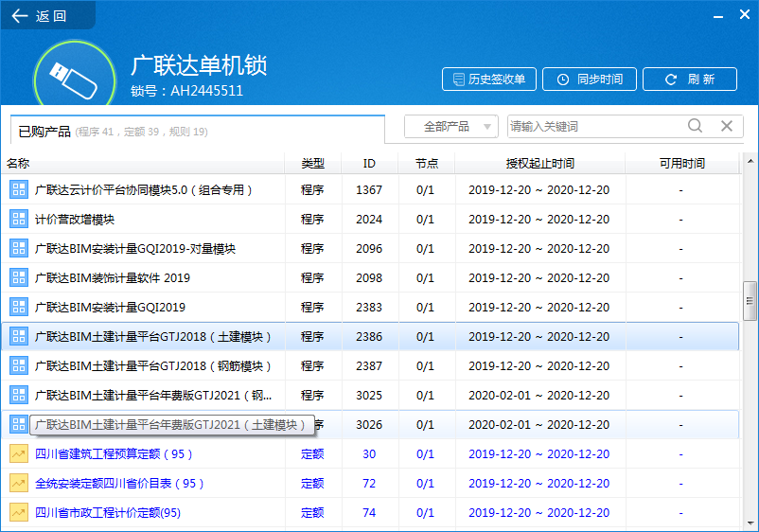
Task: Click the 同步时间 sync time button
Action: click(x=589, y=79)
